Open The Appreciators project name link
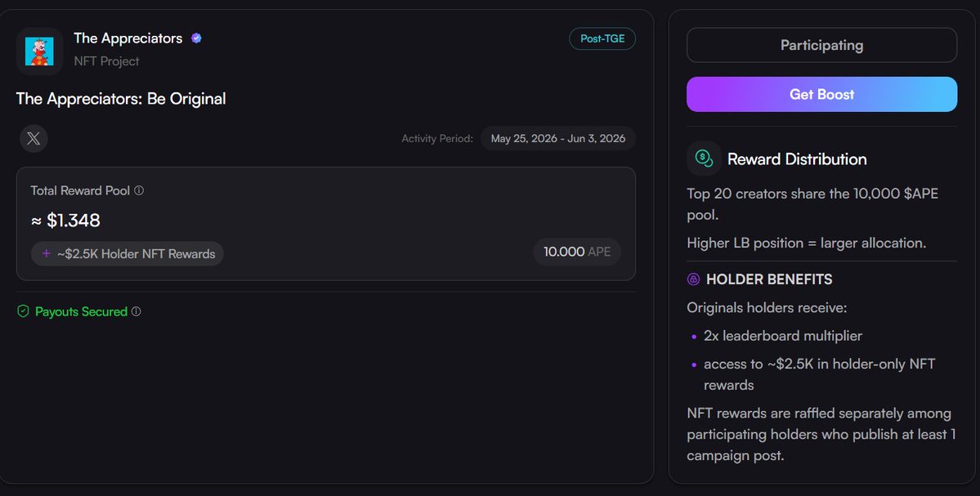Image resolution: width=980 pixels, height=496 pixels. [128, 38]
